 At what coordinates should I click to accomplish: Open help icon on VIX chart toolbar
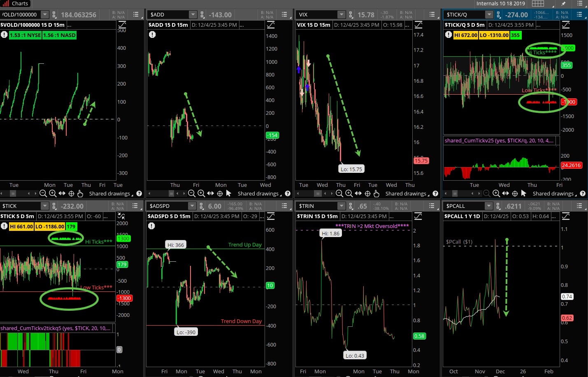[435, 193]
